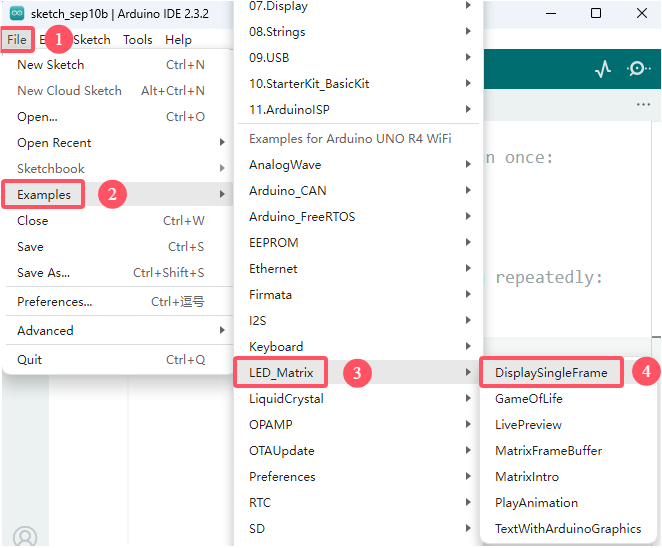The width and height of the screenshot is (662, 548).
Task: Choose Save As... entry
Action: tap(118, 273)
